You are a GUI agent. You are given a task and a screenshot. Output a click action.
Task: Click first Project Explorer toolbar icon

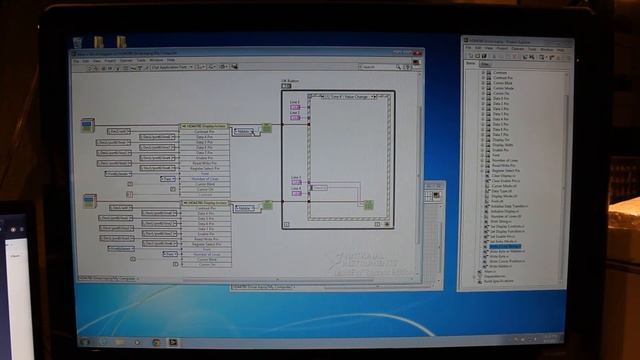[471, 56]
